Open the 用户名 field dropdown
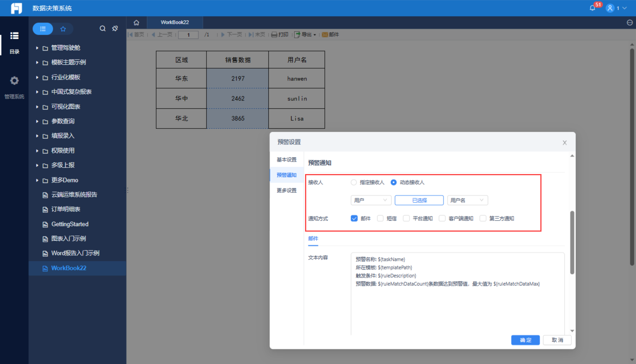Viewport: 636px width, 364px height. pyautogui.click(x=467, y=200)
